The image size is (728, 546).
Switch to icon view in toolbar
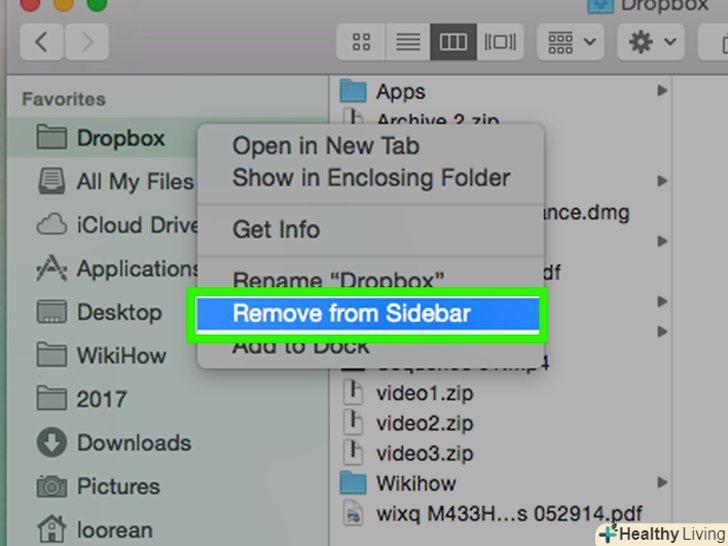(x=361, y=42)
